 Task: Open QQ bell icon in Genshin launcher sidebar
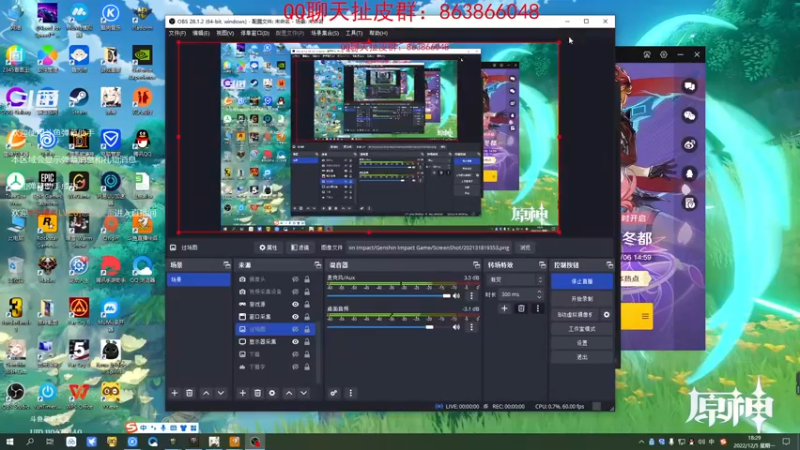(689, 174)
